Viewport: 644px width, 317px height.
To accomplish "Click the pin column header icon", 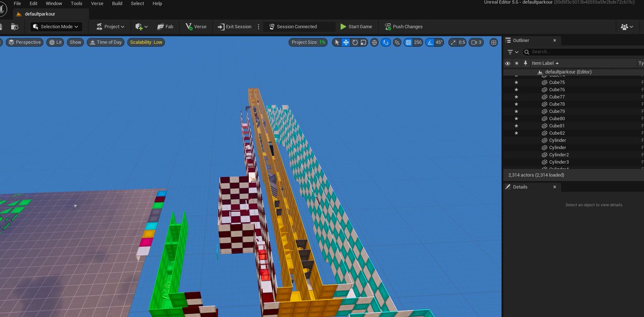I will coord(524,63).
